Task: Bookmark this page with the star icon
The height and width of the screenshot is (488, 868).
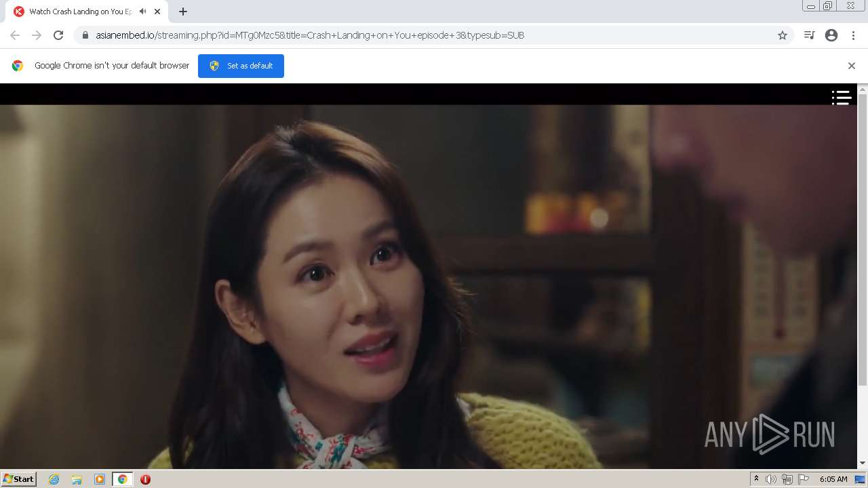Action: click(783, 35)
